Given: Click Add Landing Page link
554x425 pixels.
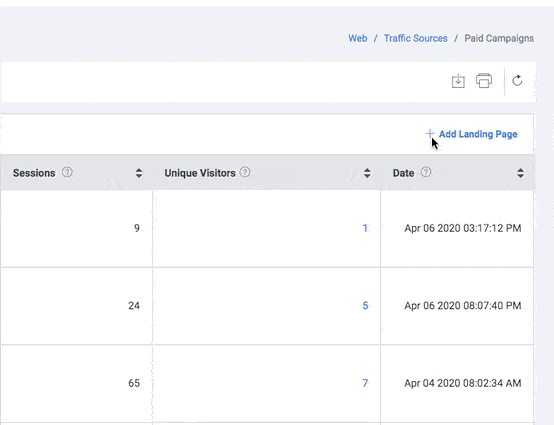Looking at the screenshot, I should coord(478,134).
